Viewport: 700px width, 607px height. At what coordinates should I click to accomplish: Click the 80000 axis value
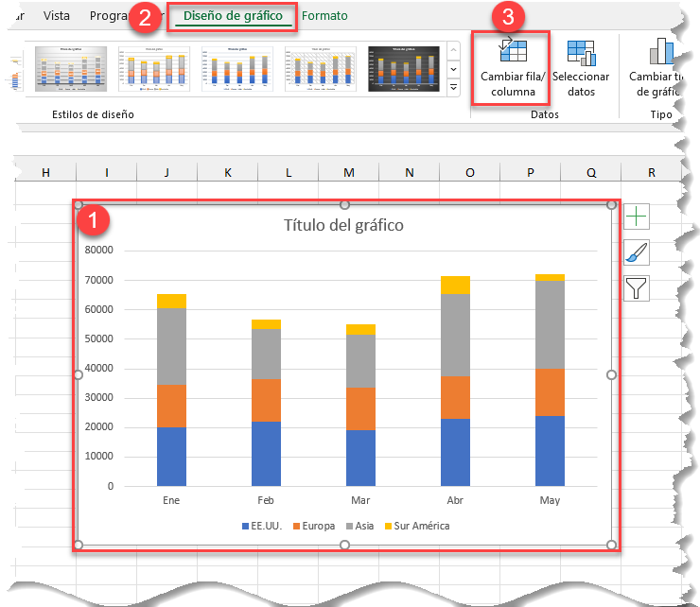click(99, 250)
